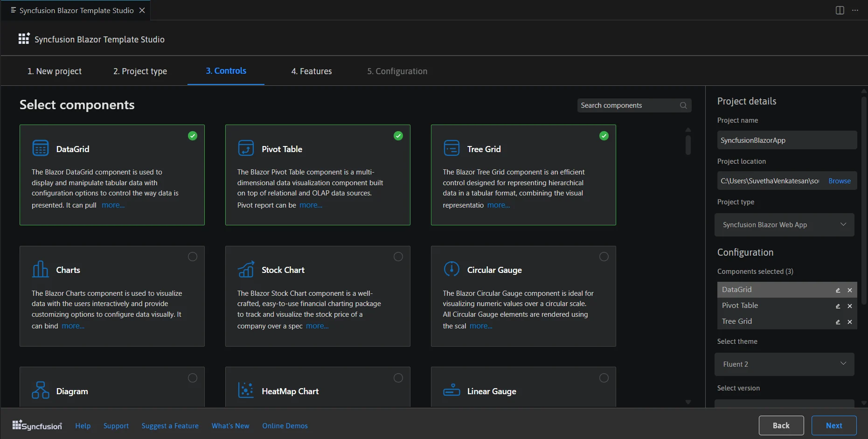Click the DataGrid component icon
The width and height of the screenshot is (868, 439).
[x=41, y=148]
